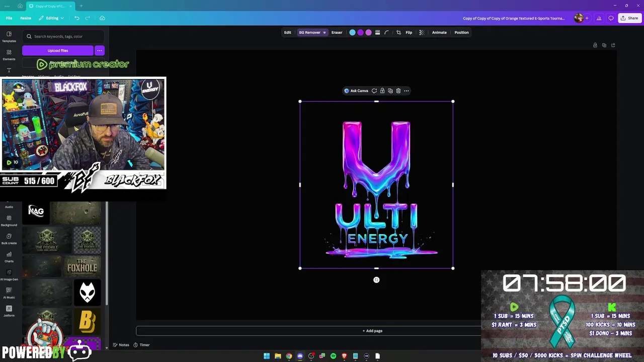Open border style lines icon
The width and height of the screenshot is (644, 362).
pos(377,33)
